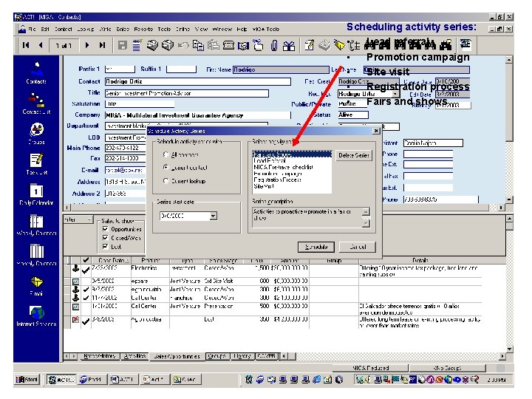Open the Sales menu
The height and width of the screenshot is (399, 532).
(x=123, y=29)
